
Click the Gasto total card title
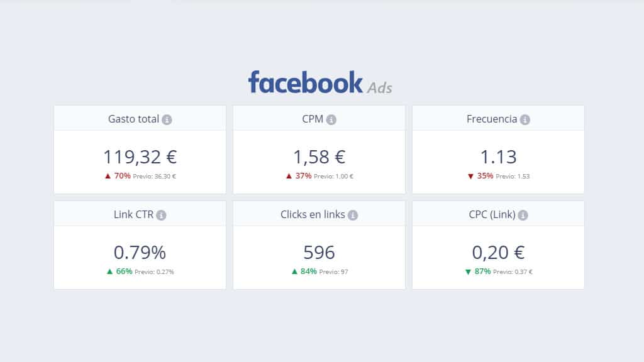tap(133, 119)
